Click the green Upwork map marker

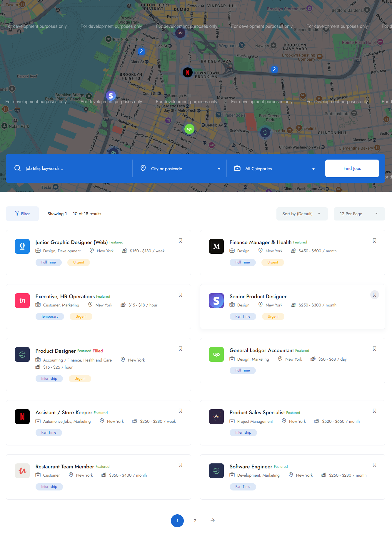coord(189,129)
